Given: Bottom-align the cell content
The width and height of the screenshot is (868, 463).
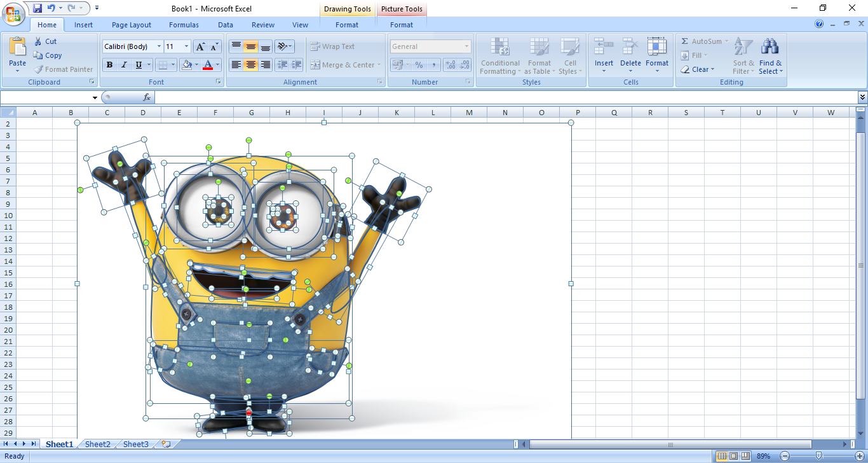Looking at the screenshot, I should [x=266, y=46].
